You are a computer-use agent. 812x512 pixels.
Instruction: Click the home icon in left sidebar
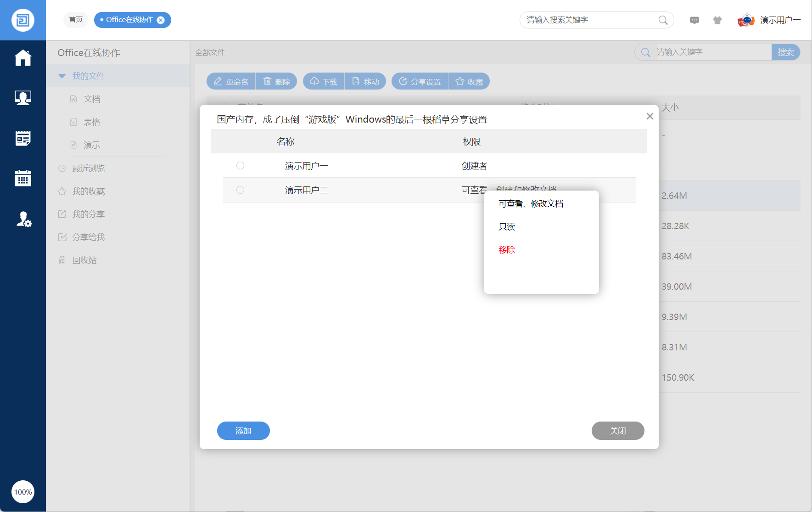[x=23, y=58]
